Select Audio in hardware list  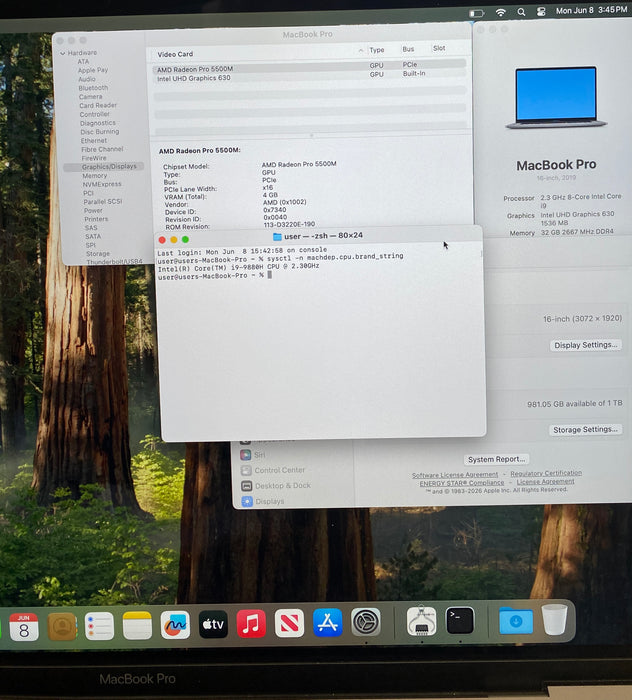point(87,79)
